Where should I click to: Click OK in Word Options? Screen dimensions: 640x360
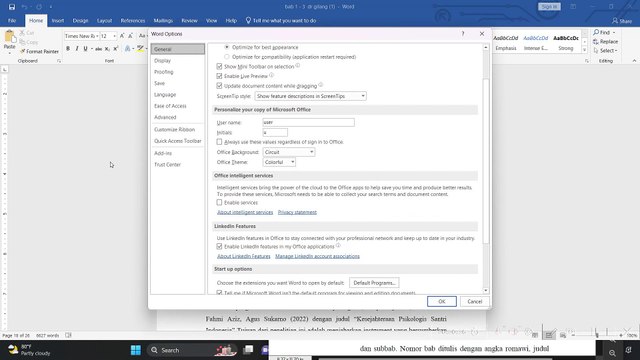click(442, 301)
